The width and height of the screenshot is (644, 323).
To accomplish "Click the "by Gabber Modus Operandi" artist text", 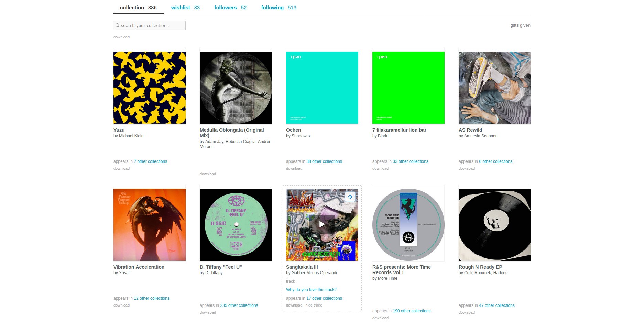I will (x=312, y=273).
